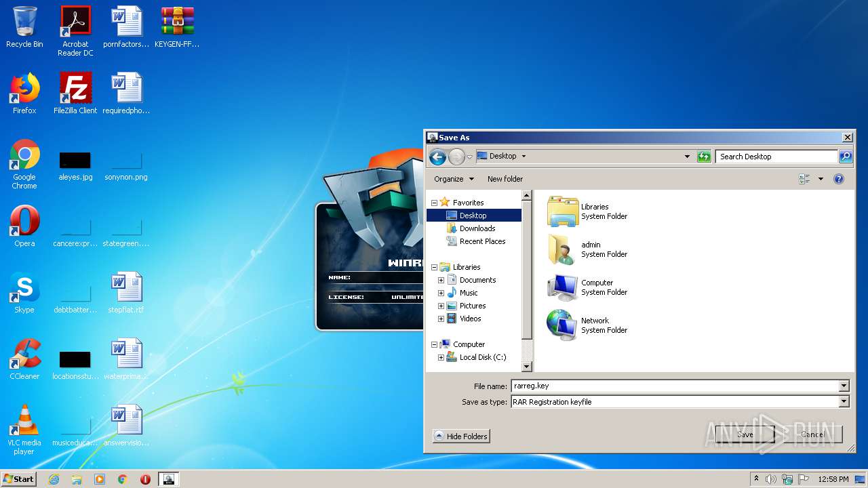868x488 pixels.
Task: Launch VLC media player shortcut
Action: point(24,430)
